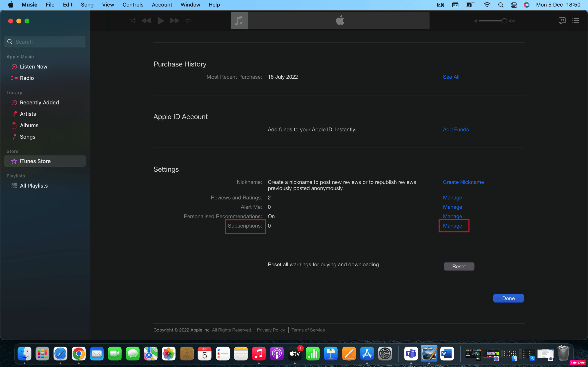588x367 pixels.
Task: Toggle Personalised Recommendations Manage option
Action: coord(452,216)
